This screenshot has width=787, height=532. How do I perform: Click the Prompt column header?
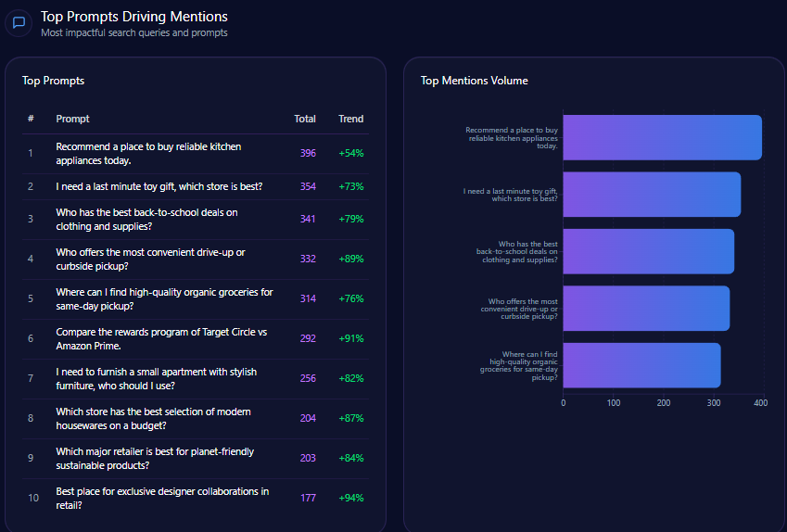pos(72,119)
